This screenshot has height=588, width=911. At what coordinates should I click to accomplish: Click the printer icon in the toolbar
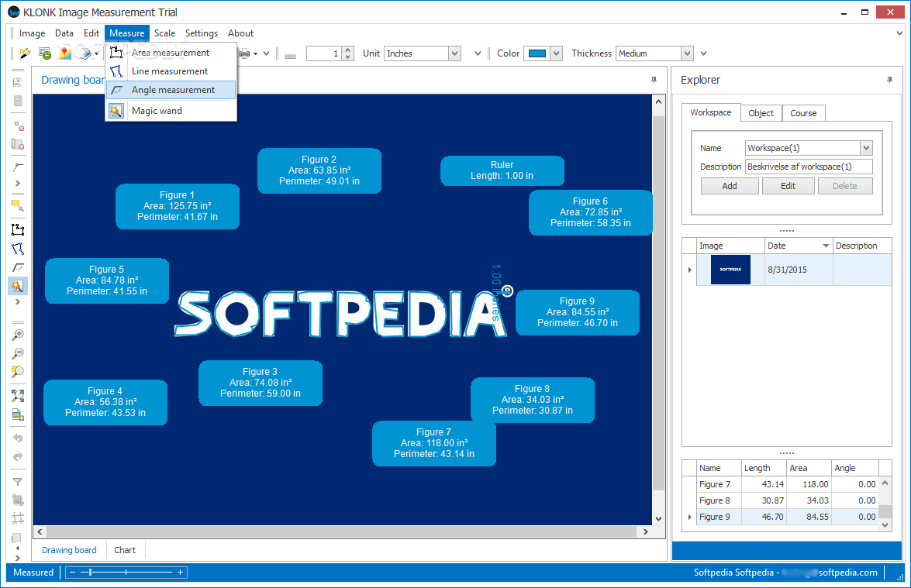point(244,53)
